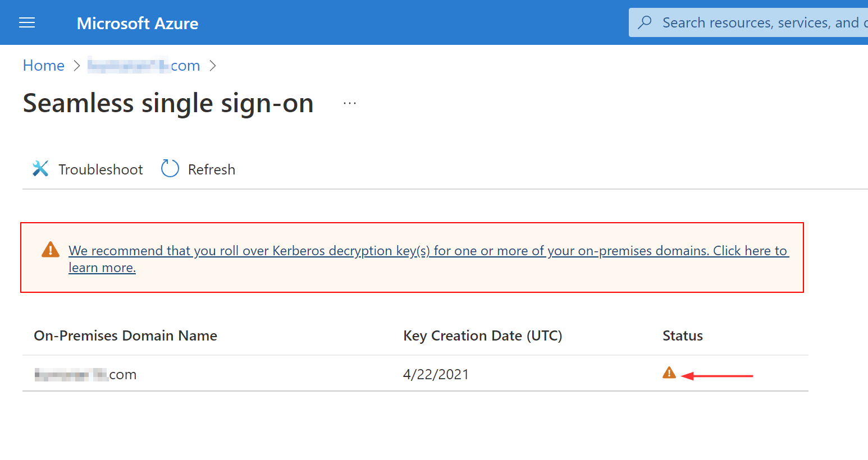Select the Troubleshoot toolbar command
The width and height of the screenshot is (868, 460).
pos(100,169)
